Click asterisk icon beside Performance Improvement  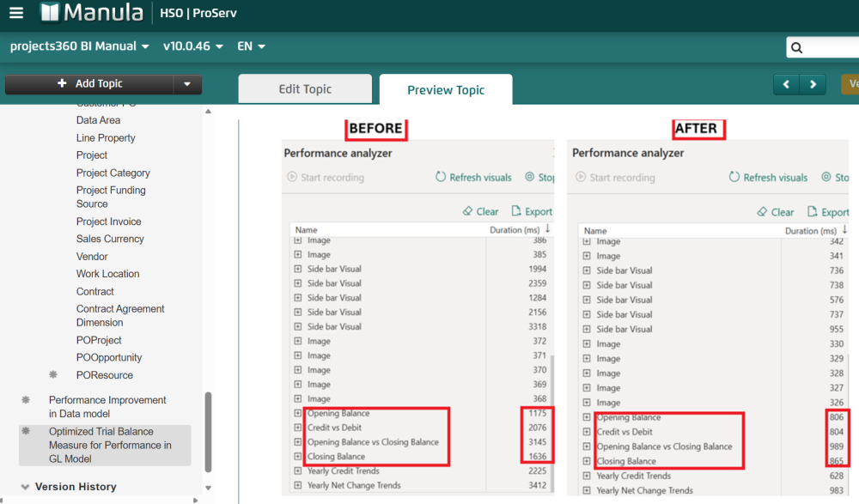click(26, 400)
